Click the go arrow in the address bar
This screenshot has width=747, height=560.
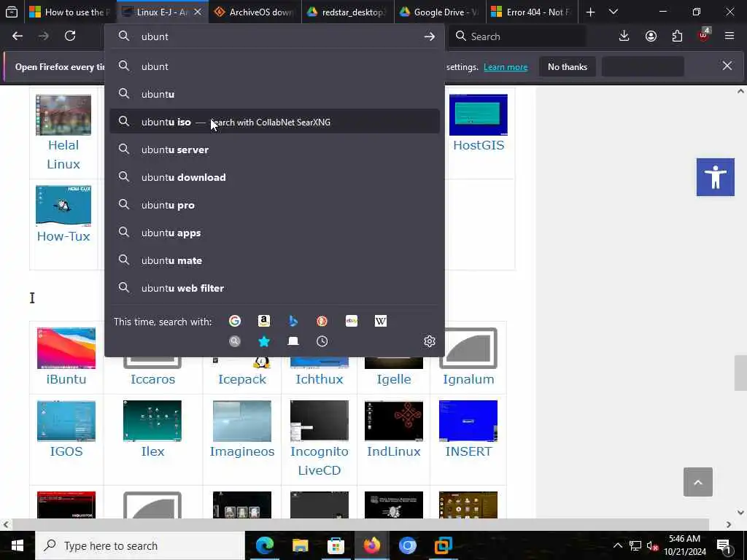429,36
